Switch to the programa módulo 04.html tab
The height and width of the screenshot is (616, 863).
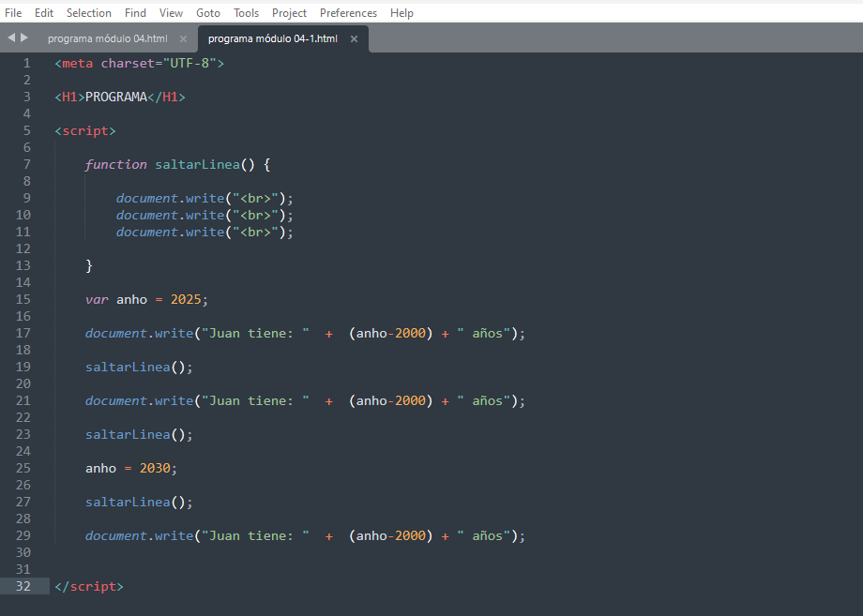(107, 38)
